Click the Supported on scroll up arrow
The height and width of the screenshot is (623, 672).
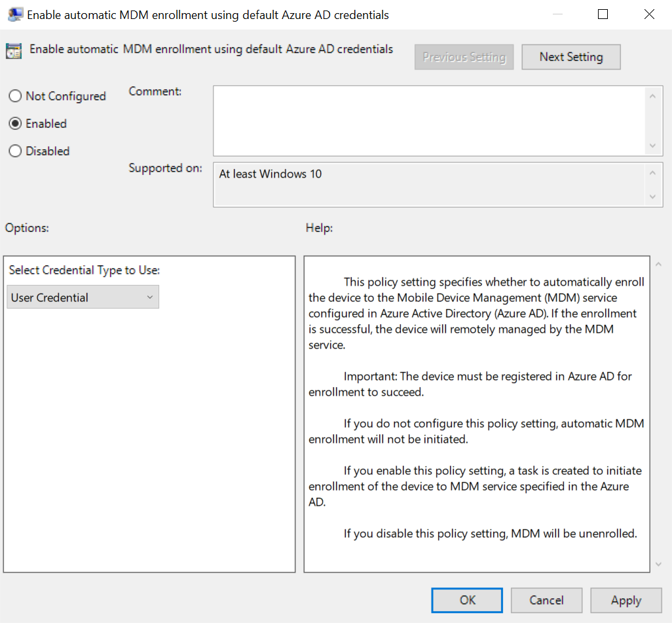click(652, 173)
